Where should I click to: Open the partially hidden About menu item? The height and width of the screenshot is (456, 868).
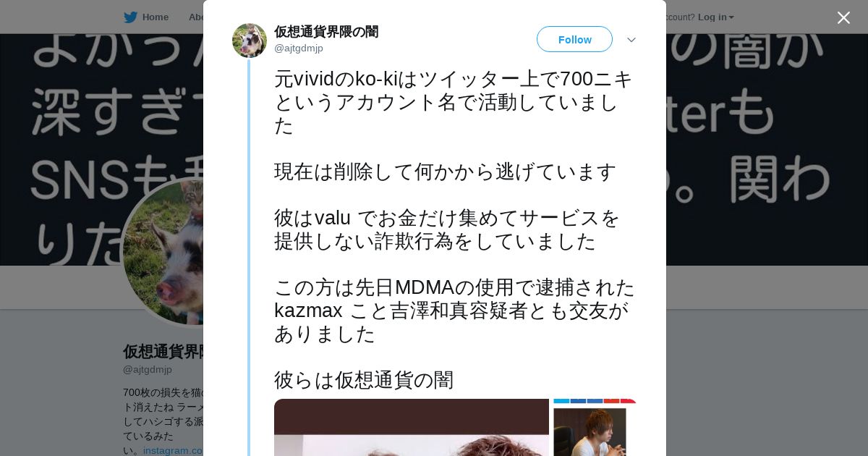[195, 17]
